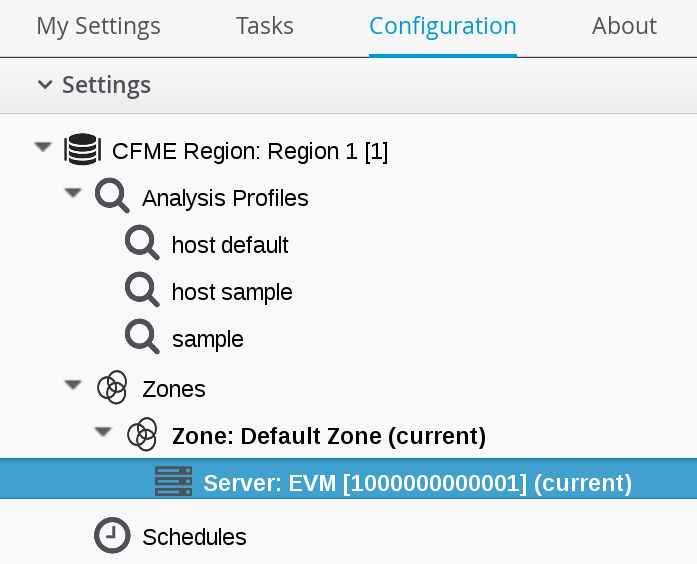Click the host default magnifier icon

coord(142,244)
